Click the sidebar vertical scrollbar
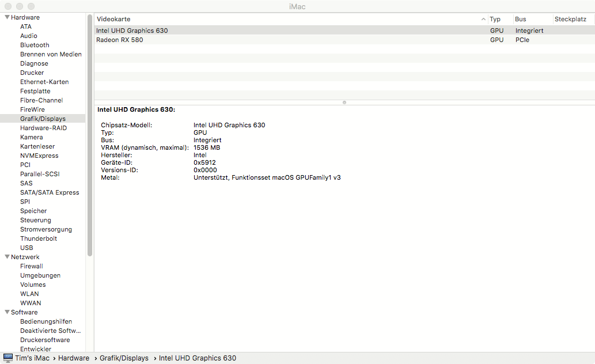This screenshot has height=364, width=595. tap(89, 135)
